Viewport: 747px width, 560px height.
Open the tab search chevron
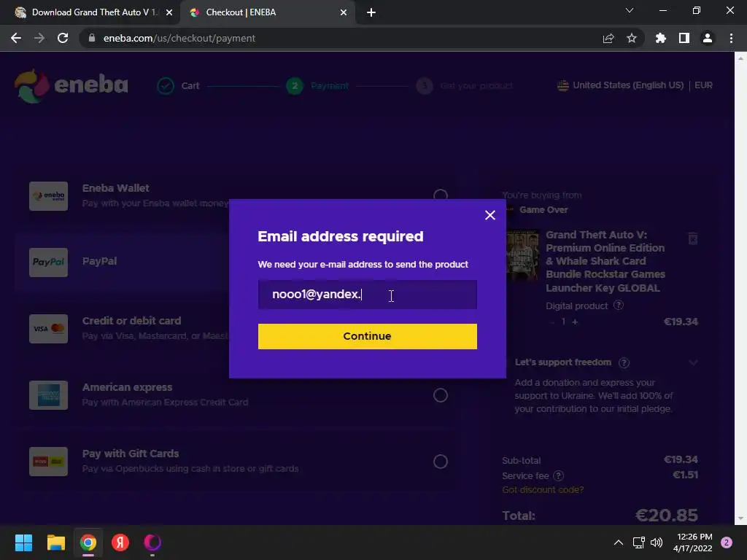630,10
